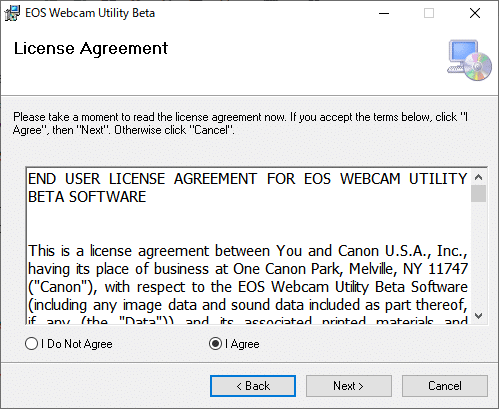Click the line mentioning One Canon Park, Melville
Image resolution: width=499 pixels, height=409 pixels.
click(248, 269)
